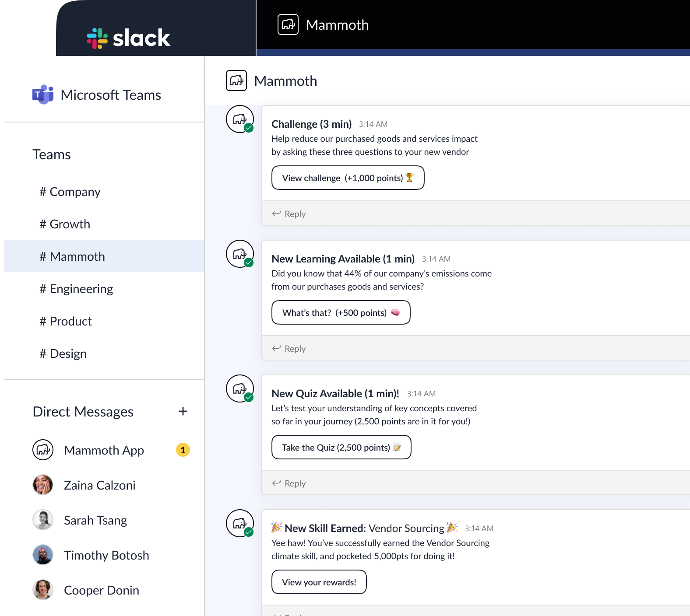Image resolution: width=690 pixels, height=616 pixels.
Task: Open the # Growth channel
Action: pos(104,224)
